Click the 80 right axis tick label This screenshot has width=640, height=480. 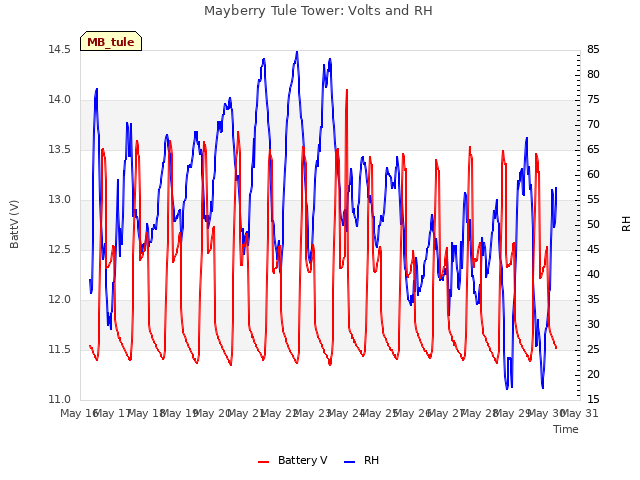pos(593,75)
